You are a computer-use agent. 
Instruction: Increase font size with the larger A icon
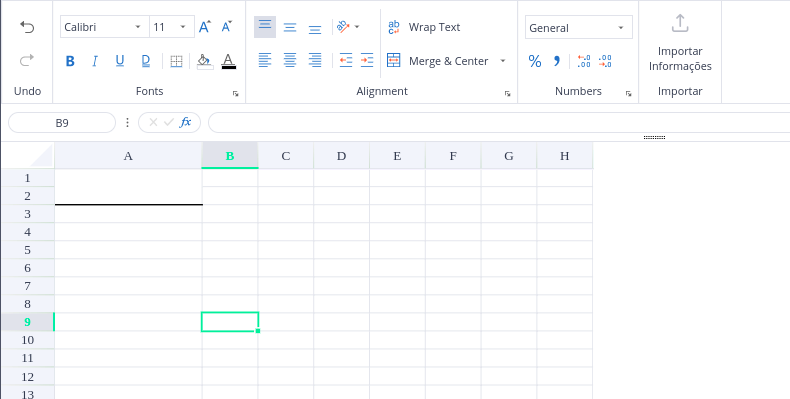pyautogui.click(x=205, y=27)
